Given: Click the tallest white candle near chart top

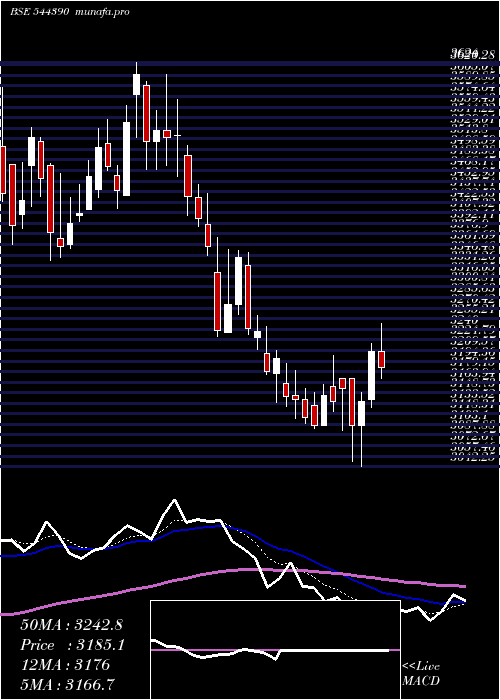Looking at the screenshot, I should pos(127,159).
